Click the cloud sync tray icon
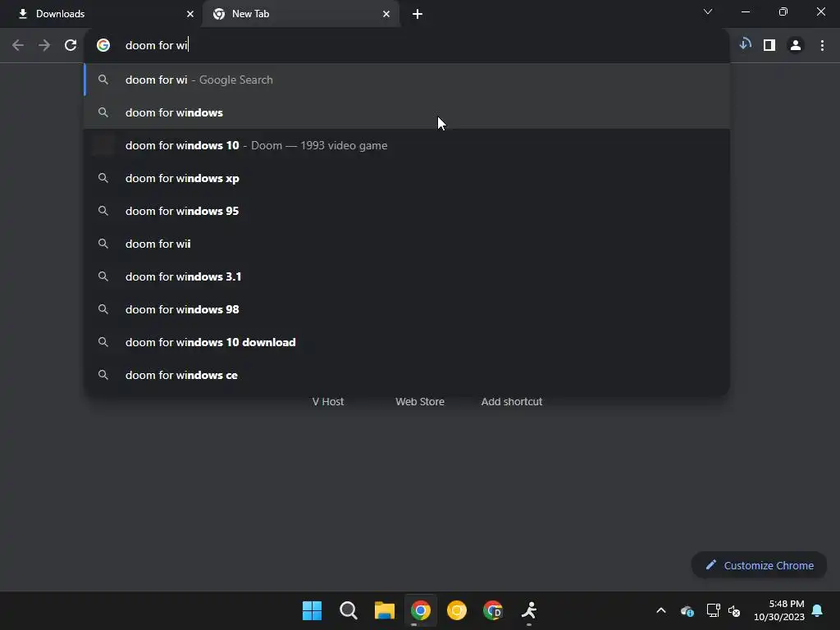 pos(687,610)
